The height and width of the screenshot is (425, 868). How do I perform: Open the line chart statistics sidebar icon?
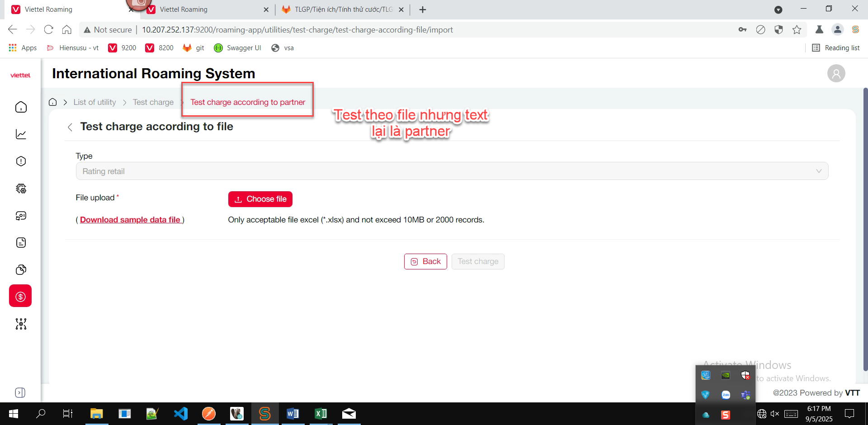tap(21, 134)
